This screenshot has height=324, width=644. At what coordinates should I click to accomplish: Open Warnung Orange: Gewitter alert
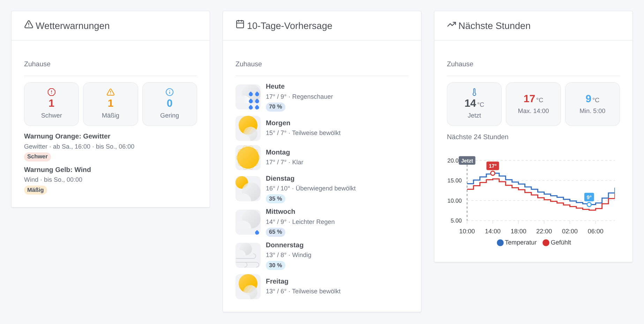tap(67, 136)
